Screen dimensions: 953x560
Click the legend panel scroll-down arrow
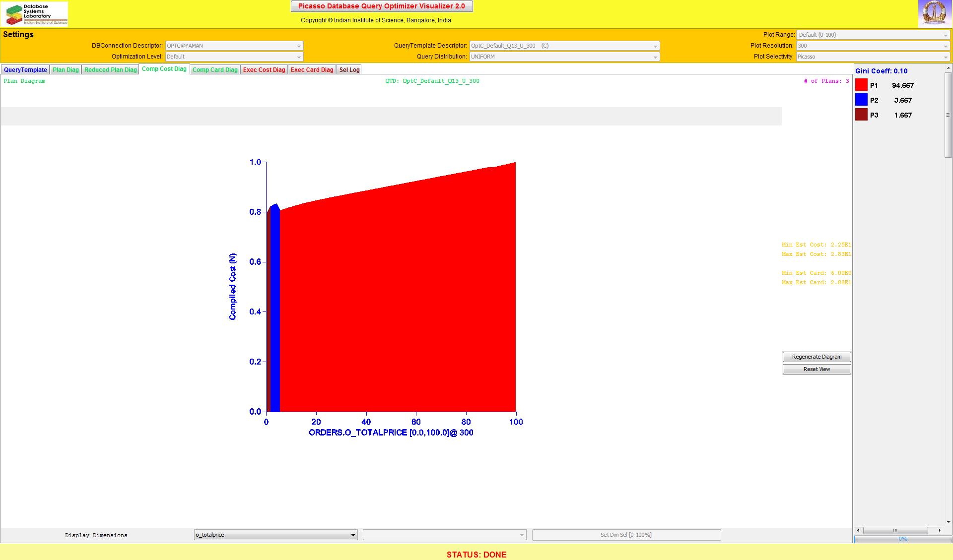coord(949,522)
